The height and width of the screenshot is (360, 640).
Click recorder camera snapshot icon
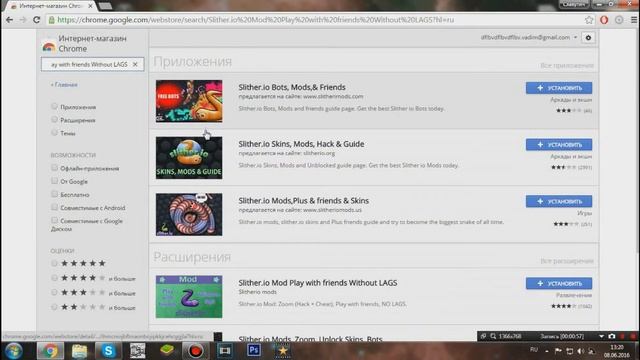[x=611, y=336]
